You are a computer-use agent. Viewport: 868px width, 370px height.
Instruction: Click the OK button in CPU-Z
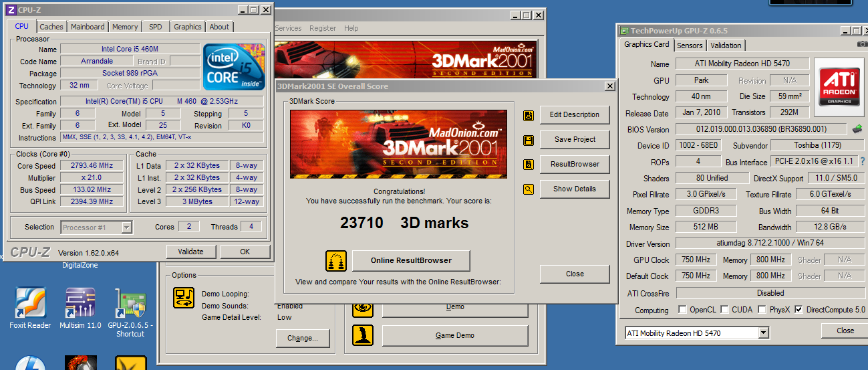tap(245, 252)
